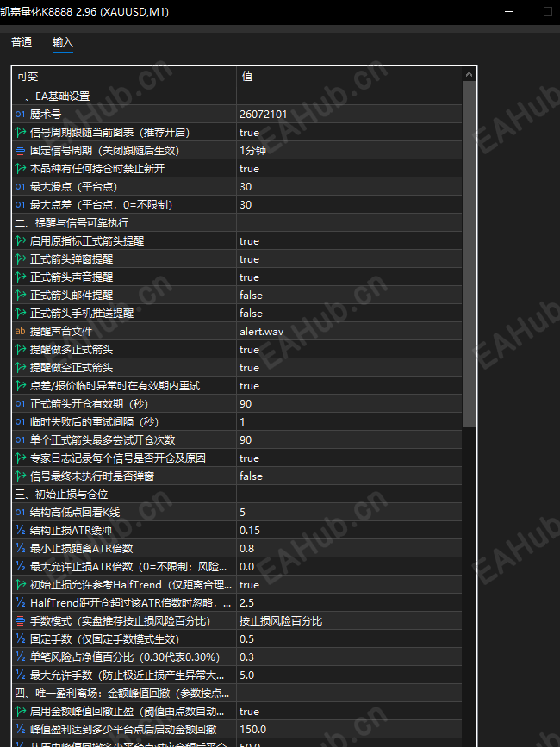
Task: Click the bool icon beside 正式箭头邮件提醒
Action: click(20, 296)
